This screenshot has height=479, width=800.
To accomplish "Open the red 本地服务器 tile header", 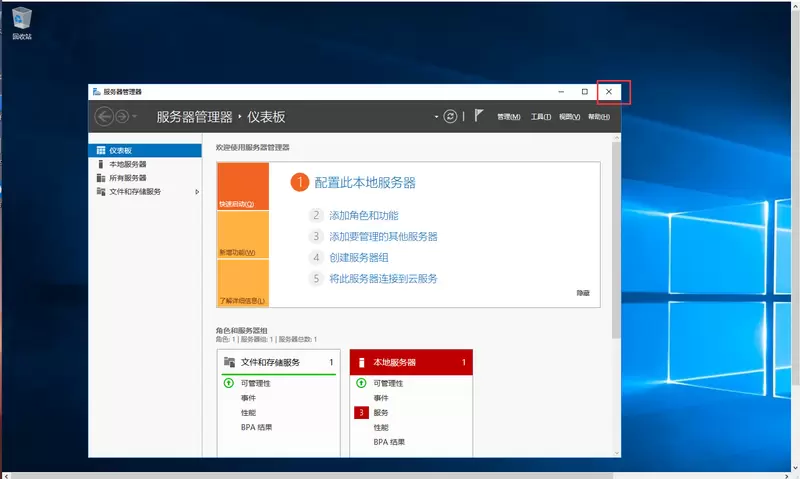I will [411, 362].
